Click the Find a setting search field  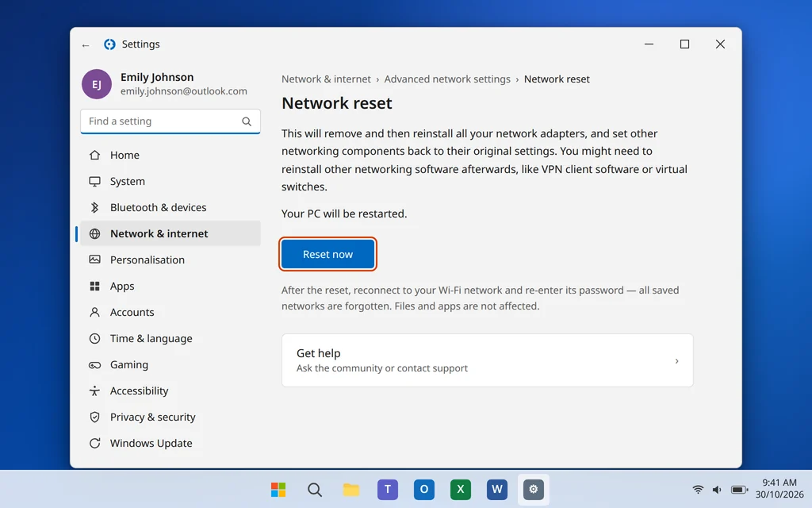click(170, 121)
